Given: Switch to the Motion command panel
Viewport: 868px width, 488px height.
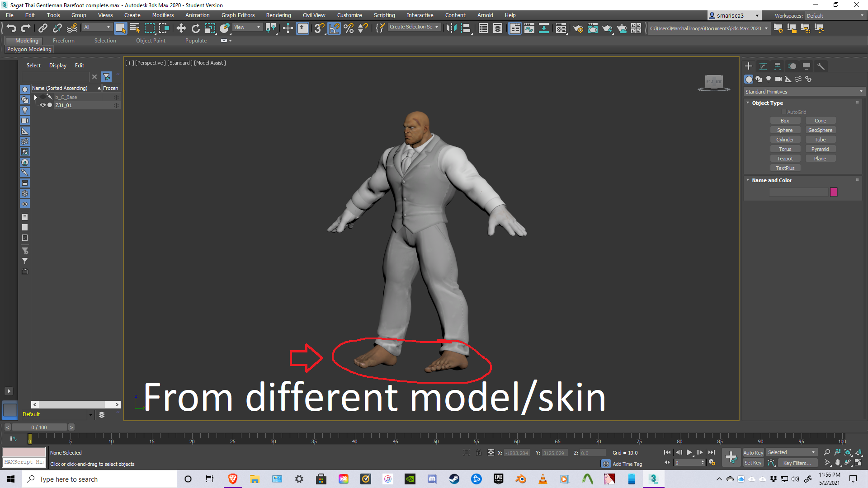Looking at the screenshot, I should point(792,66).
